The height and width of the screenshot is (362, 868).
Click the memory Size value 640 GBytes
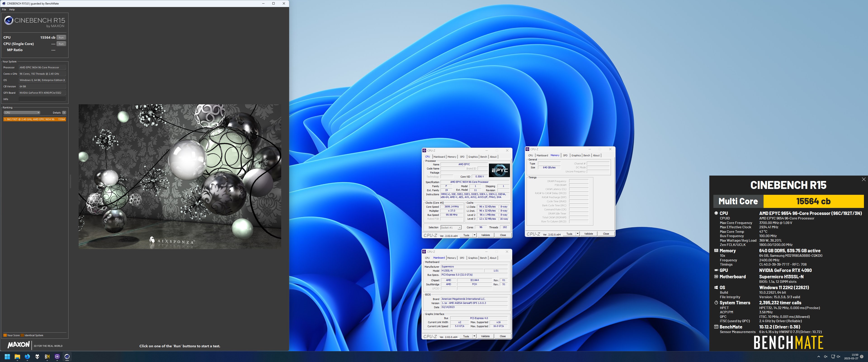click(x=549, y=168)
